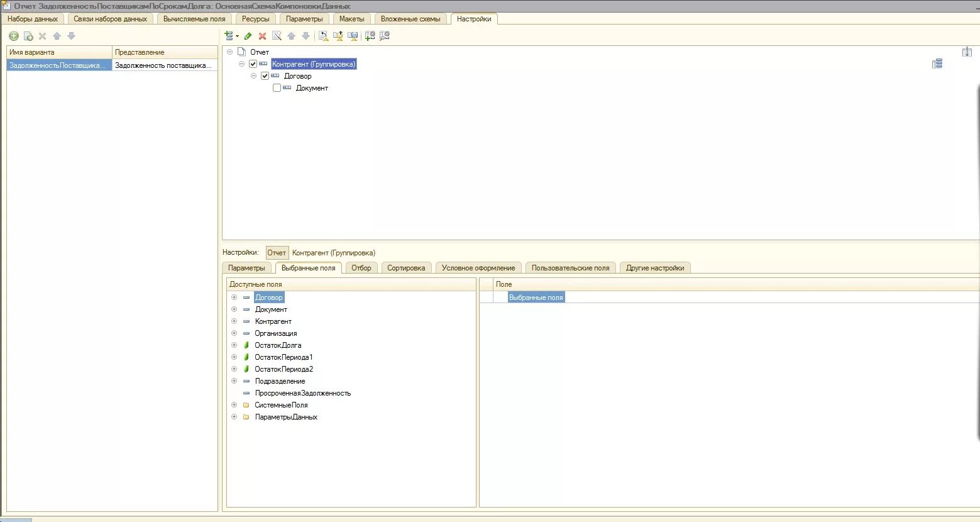Open the Наборы данных tab
Screen dimensions: 980x522
click(x=33, y=19)
